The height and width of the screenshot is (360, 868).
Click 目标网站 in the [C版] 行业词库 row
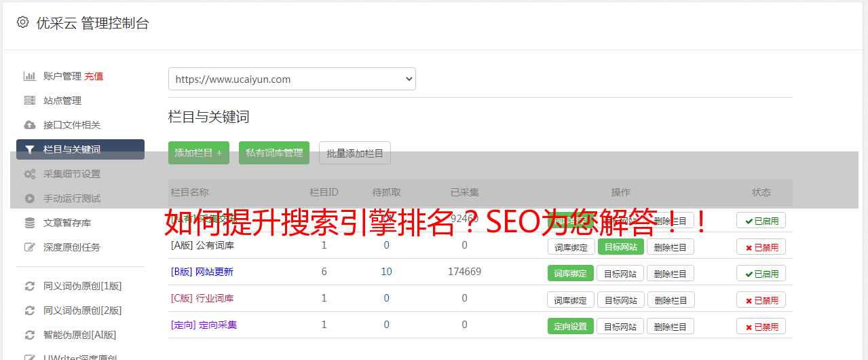tap(621, 300)
